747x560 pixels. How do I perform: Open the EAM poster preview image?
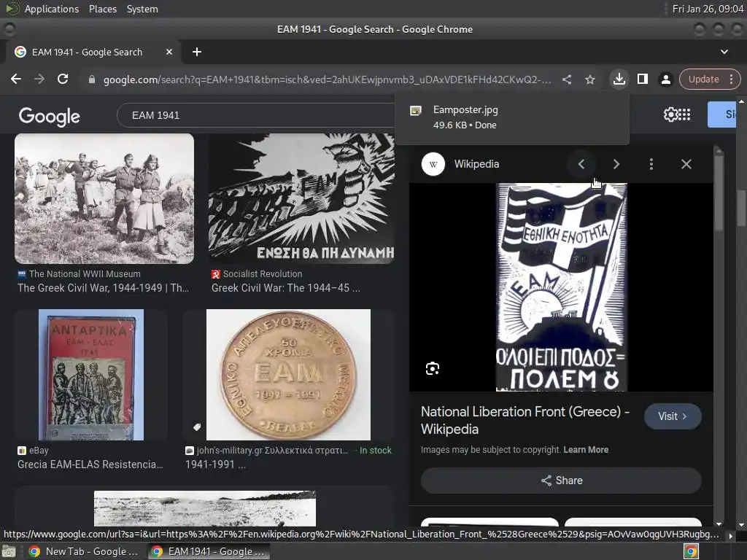click(562, 287)
